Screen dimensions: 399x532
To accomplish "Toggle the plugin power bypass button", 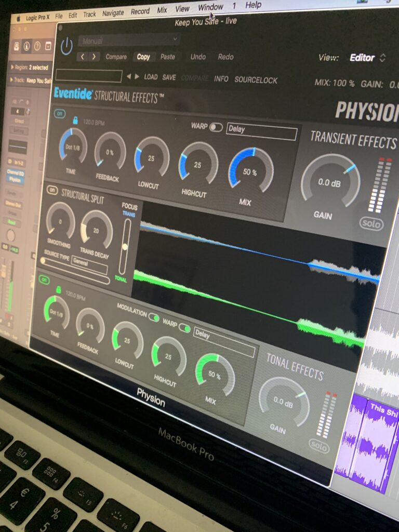I will [x=66, y=46].
